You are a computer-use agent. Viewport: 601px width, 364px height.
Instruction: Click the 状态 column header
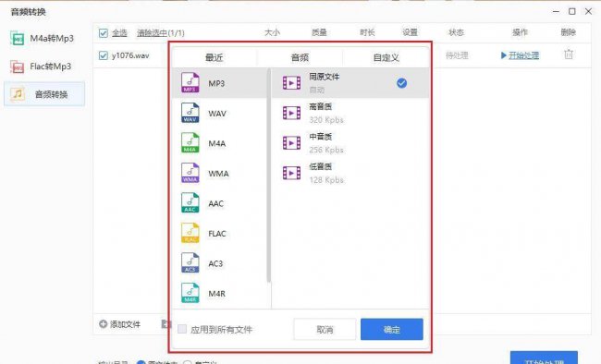pos(456,32)
